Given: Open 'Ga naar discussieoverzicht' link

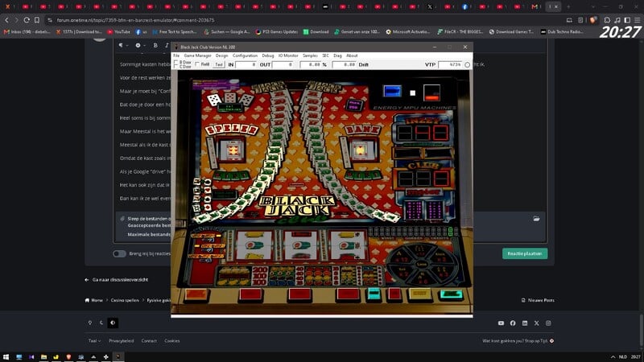Looking at the screenshot, I should (120, 279).
